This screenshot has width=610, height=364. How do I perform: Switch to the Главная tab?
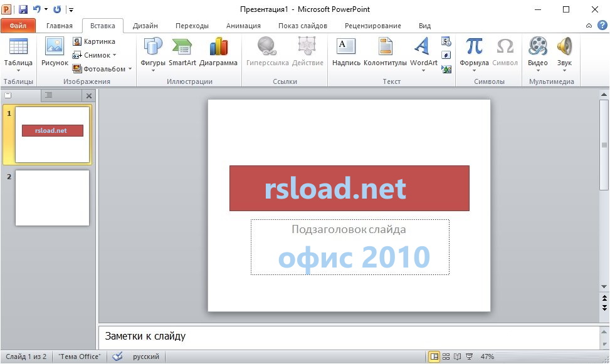59,26
